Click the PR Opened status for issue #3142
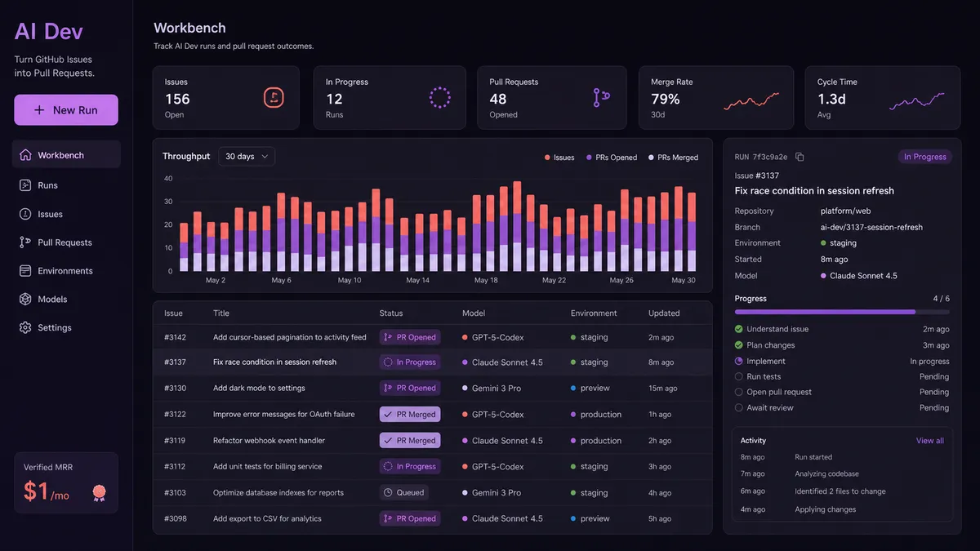The width and height of the screenshot is (980, 551). pyautogui.click(x=410, y=337)
